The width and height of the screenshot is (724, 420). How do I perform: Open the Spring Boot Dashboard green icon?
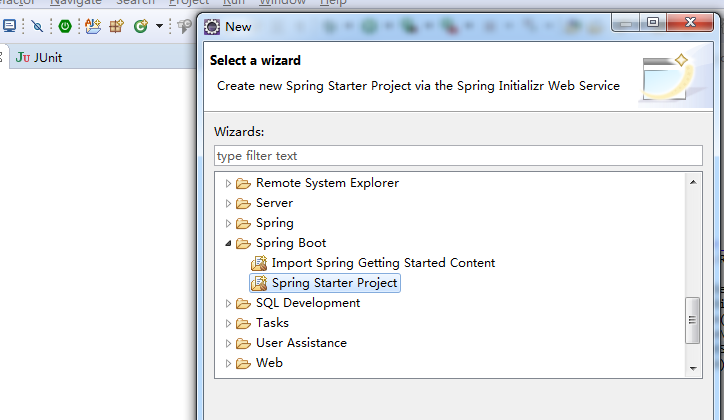65,26
